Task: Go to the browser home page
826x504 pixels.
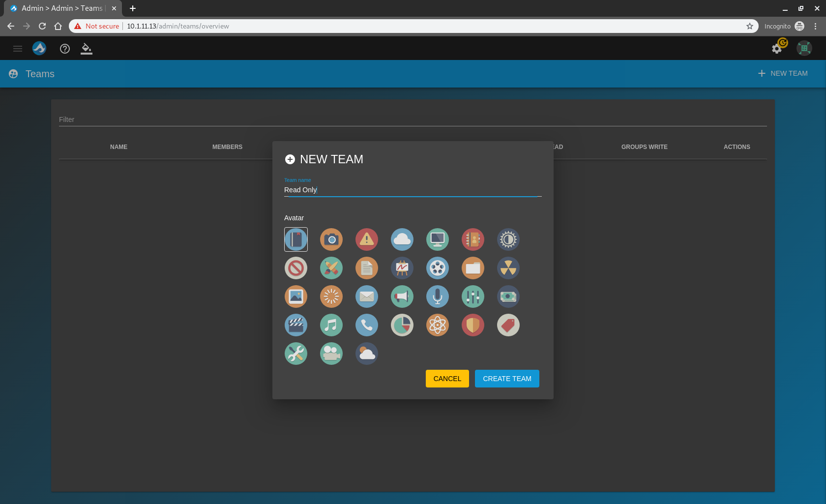Action: [x=58, y=26]
